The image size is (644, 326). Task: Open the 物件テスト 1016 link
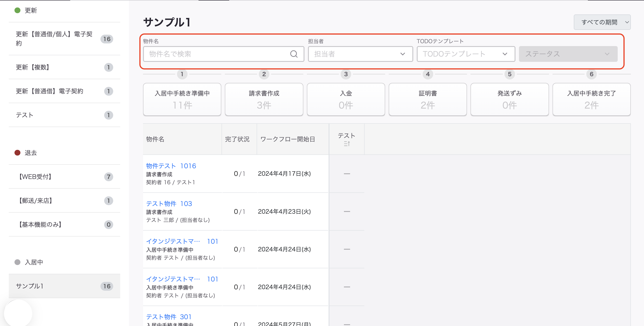[x=171, y=166]
